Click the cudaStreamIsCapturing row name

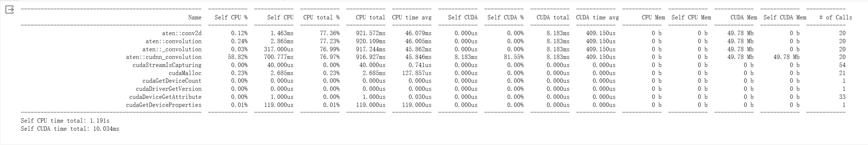coord(167,65)
